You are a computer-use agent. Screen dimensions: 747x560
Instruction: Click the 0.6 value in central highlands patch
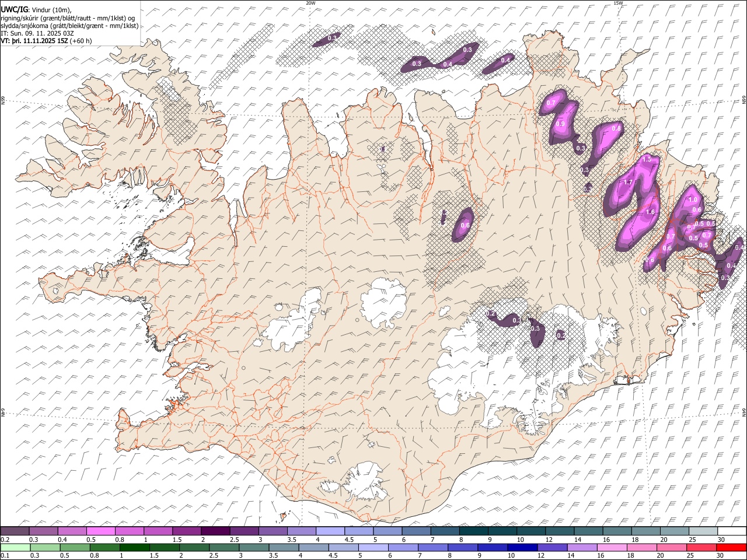465,226
